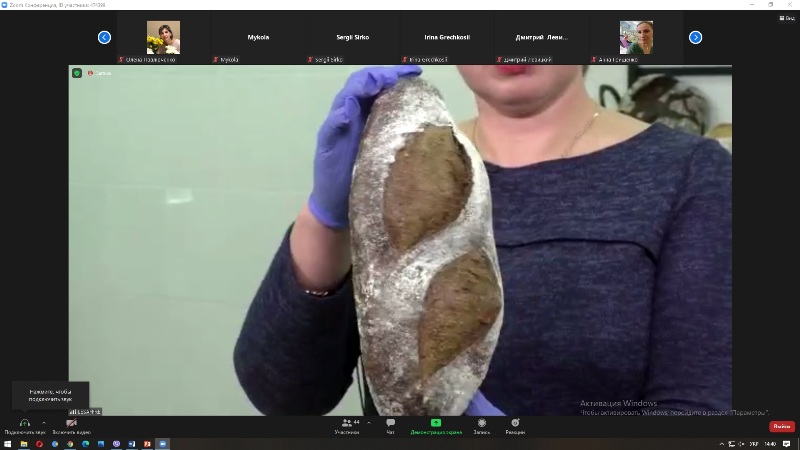
Task: Expand arrow next to Participants button
Action: pyautogui.click(x=369, y=421)
